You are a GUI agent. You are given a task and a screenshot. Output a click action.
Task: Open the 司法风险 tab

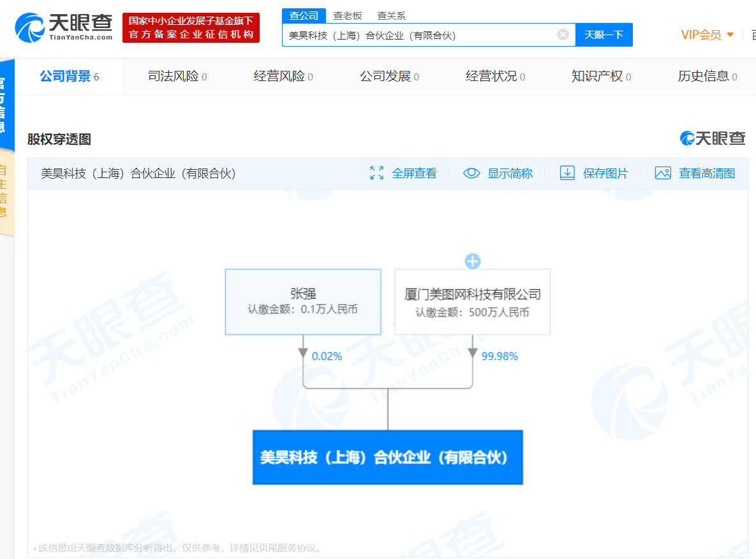(x=177, y=76)
